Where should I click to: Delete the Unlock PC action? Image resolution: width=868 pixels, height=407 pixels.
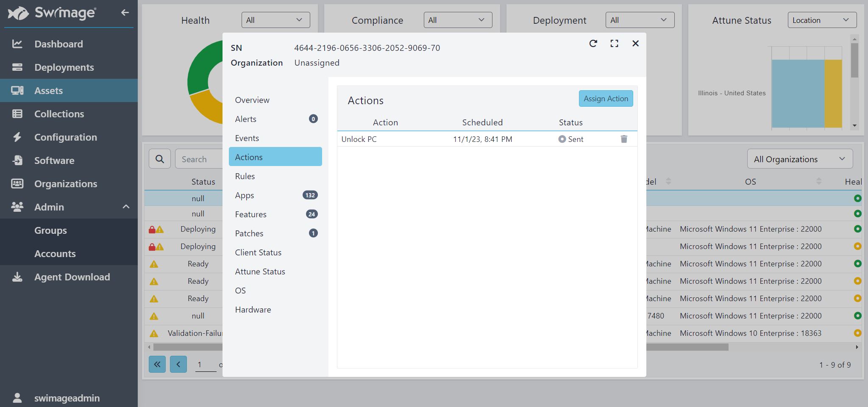624,139
